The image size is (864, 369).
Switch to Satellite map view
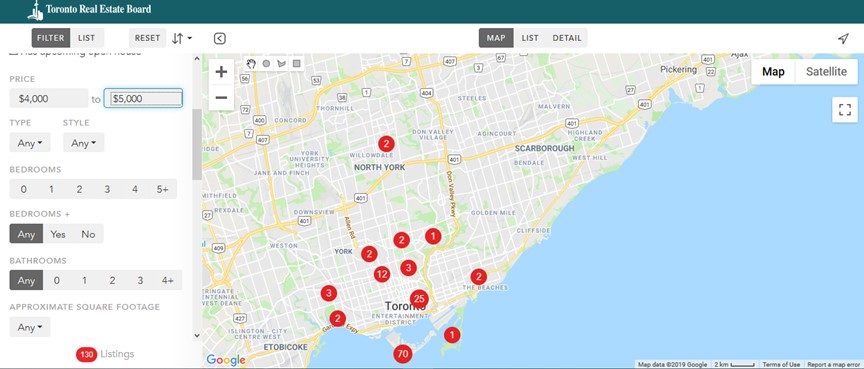click(826, 72)
